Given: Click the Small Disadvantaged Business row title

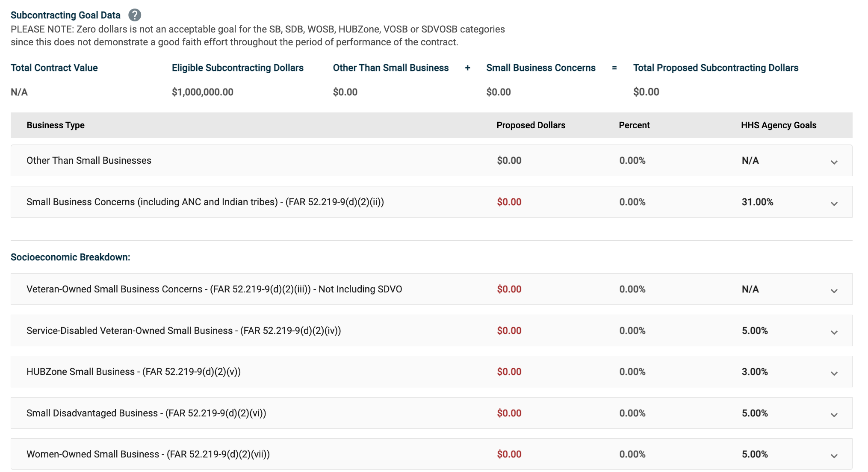Looking at the screenshot, I should point(146,413).
